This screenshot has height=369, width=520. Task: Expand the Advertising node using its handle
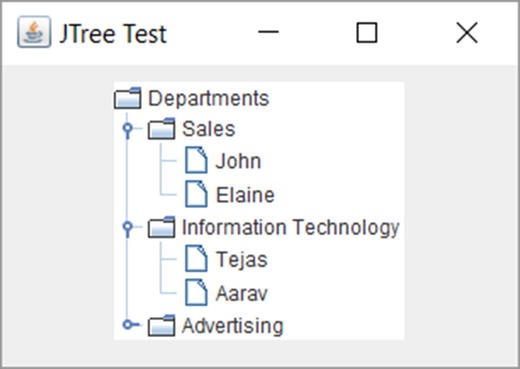click(x=131, y=324)
